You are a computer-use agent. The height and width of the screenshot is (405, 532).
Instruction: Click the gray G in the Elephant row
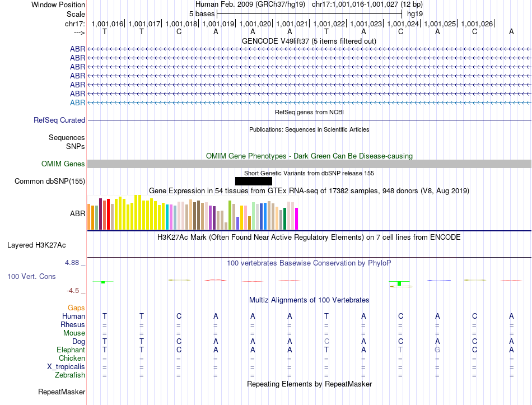(437, 350)
